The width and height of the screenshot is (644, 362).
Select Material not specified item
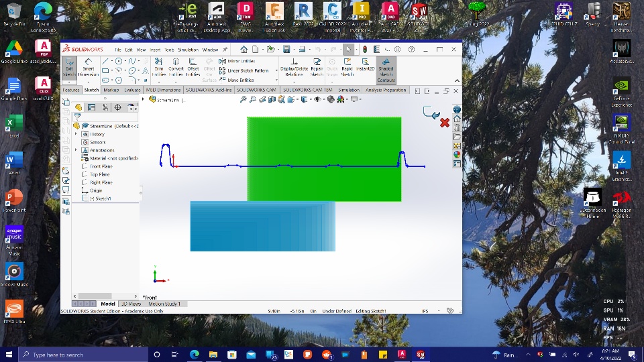(109, 158)
